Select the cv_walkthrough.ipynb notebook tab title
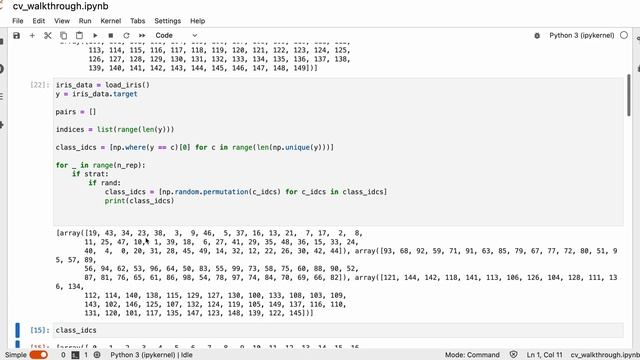Image resolution: width=640 pixels, height=360 pixels. click(60, 6)
